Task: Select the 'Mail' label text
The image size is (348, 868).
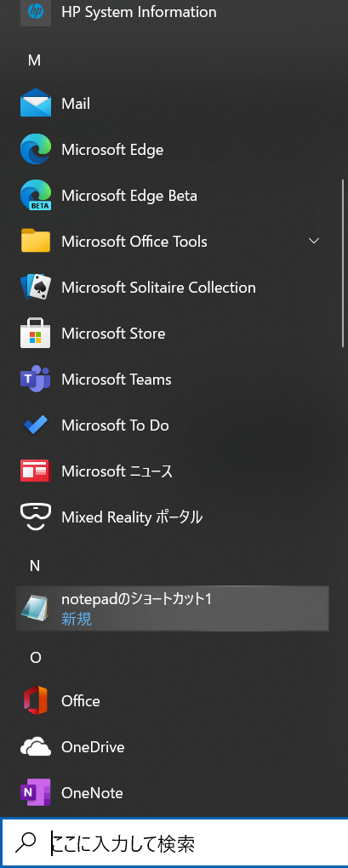Action: pos(76,104)
